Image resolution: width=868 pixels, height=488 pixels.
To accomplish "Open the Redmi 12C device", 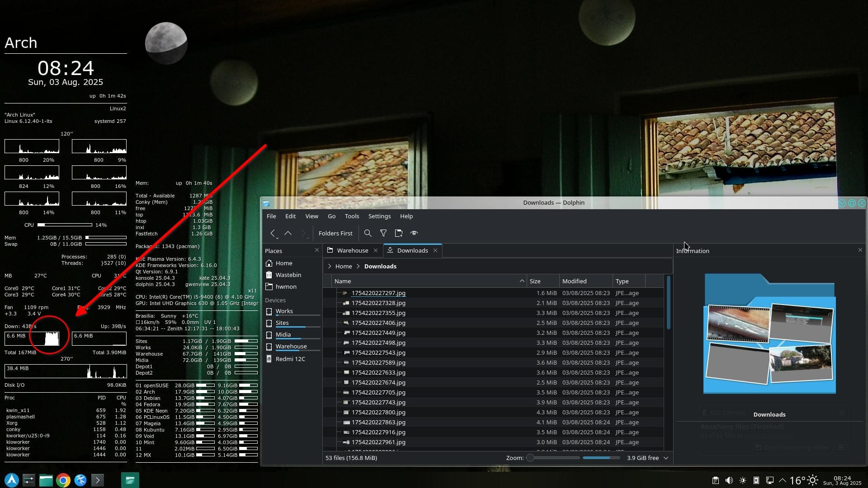I will click(290, 359).
